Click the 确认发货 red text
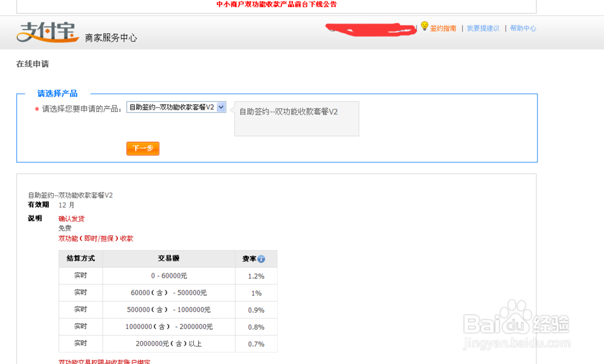 click(71, 219)
